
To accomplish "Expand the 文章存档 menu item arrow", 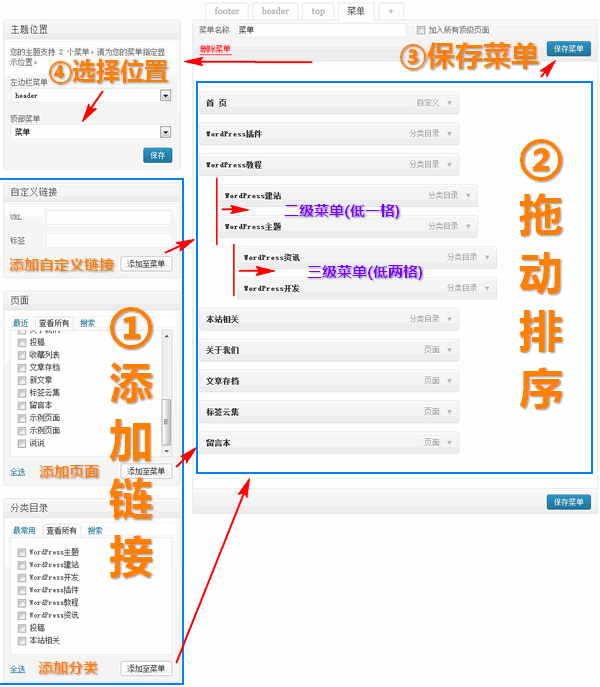I will [449, 381].
